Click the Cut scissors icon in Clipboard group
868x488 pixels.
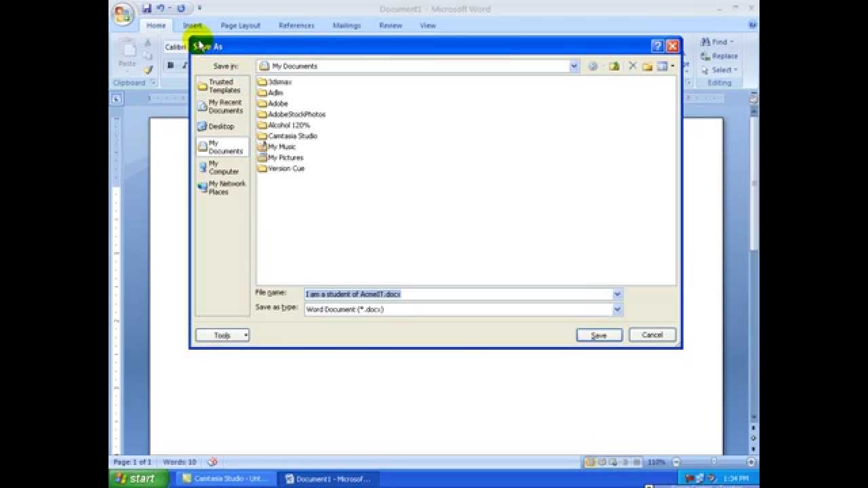tap(148, 43)
